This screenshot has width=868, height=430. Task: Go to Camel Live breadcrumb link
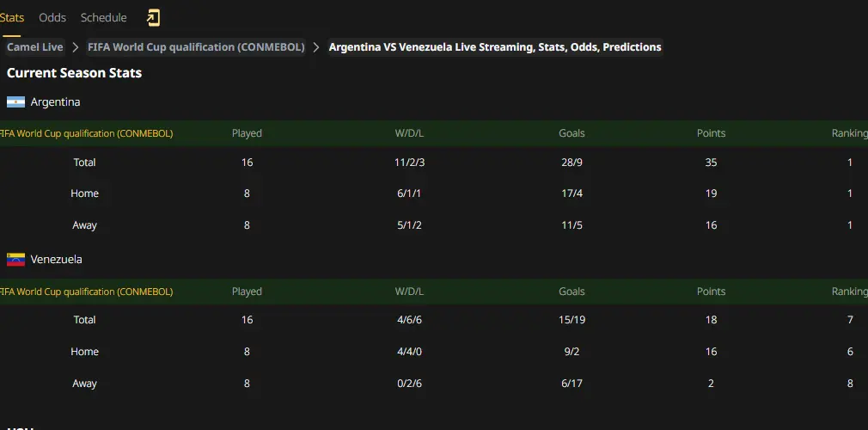pyautogui.click(x=35, y=47)
